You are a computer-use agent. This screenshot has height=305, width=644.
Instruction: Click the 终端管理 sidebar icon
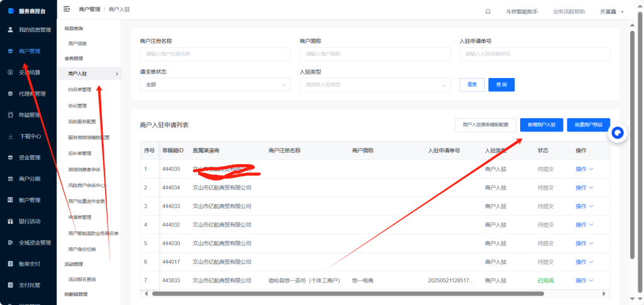click(11, 115)
